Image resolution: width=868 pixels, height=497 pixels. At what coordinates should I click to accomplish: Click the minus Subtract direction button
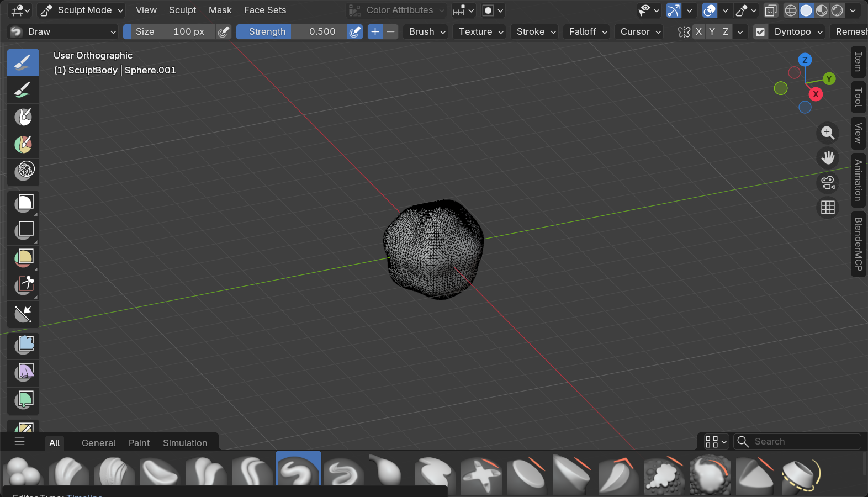pos(391,32)
